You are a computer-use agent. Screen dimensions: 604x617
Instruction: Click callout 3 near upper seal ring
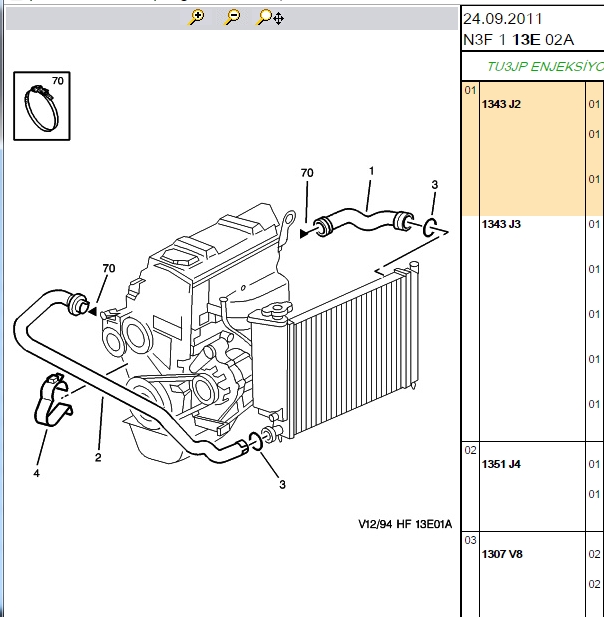(434, 185)
